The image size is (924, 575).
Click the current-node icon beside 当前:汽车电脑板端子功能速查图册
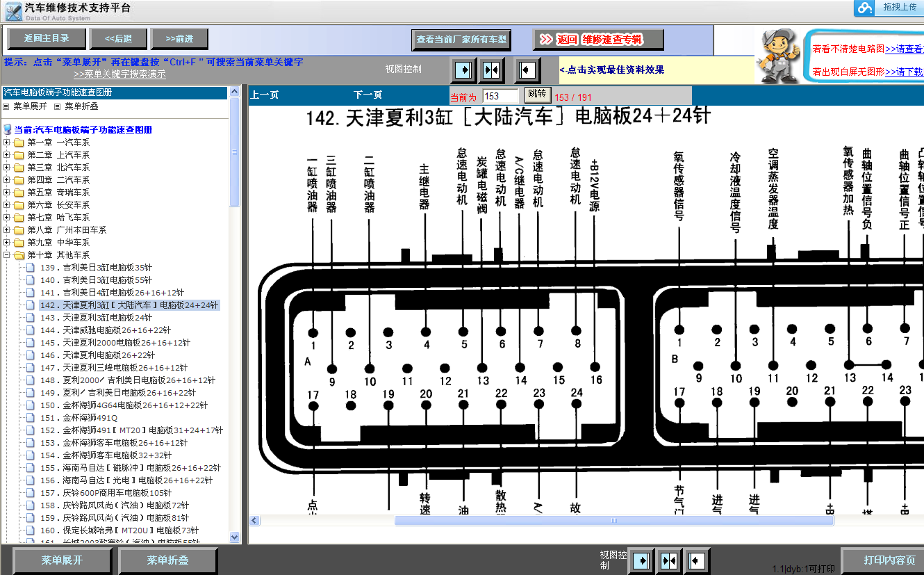(x=8, y=130)
